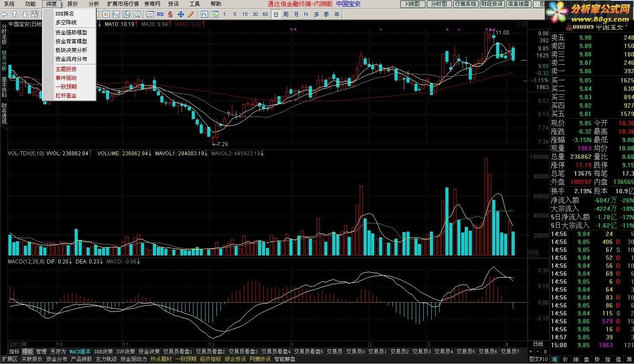
Task: Select the blue move crosshair icon
Action: tap(181, 14)
